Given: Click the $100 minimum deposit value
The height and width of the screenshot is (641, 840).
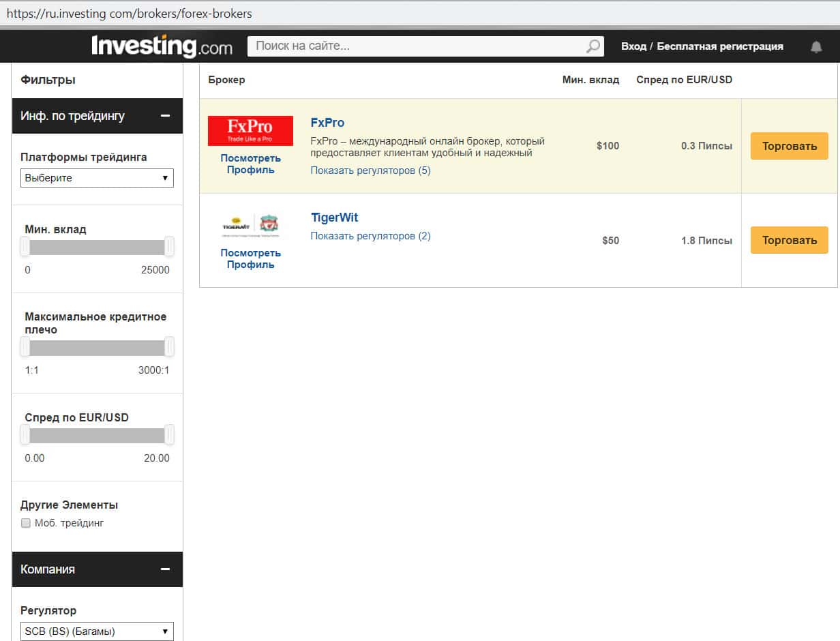Looking at the screenshot, I should tap(607, 146).
